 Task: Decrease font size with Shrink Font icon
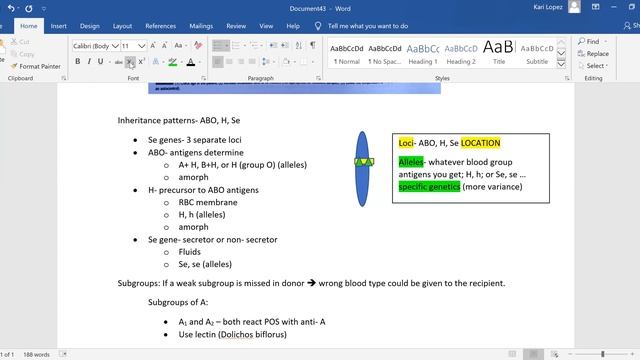(164, 46)
